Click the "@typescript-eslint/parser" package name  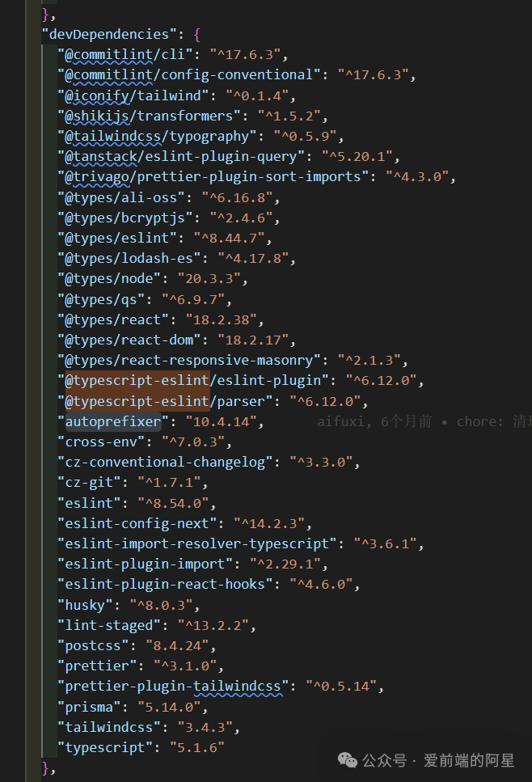(x=165, y=401)
